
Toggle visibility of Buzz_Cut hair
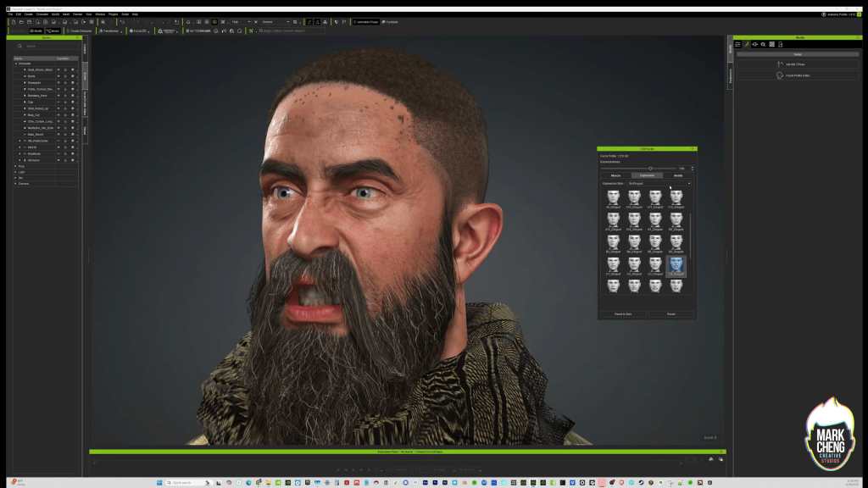[58, 115]
